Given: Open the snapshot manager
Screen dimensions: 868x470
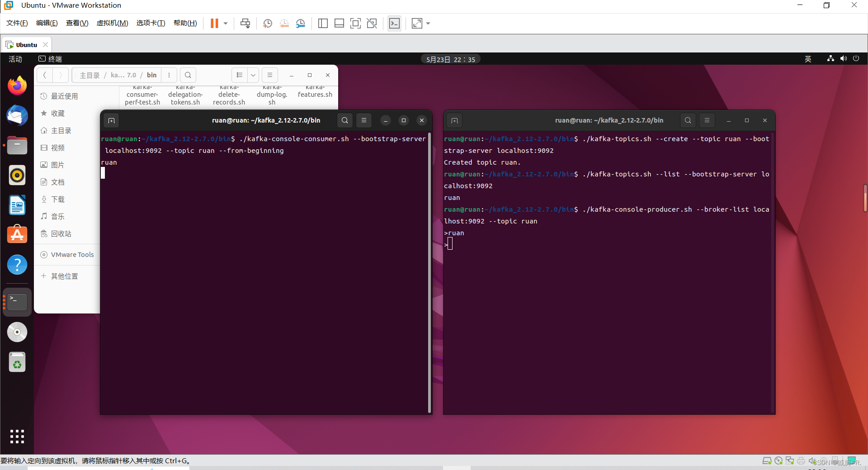Looking at the screenshot, I should coord(301,23).
